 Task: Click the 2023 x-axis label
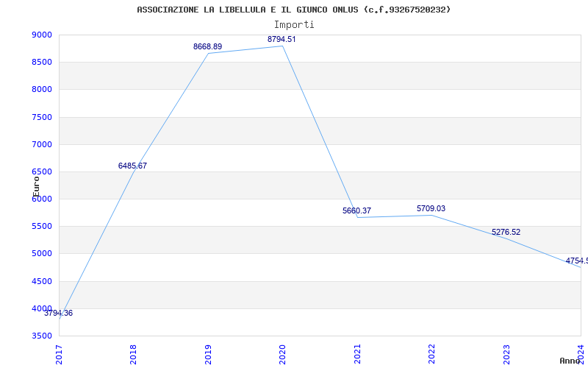tap(506, 354)
